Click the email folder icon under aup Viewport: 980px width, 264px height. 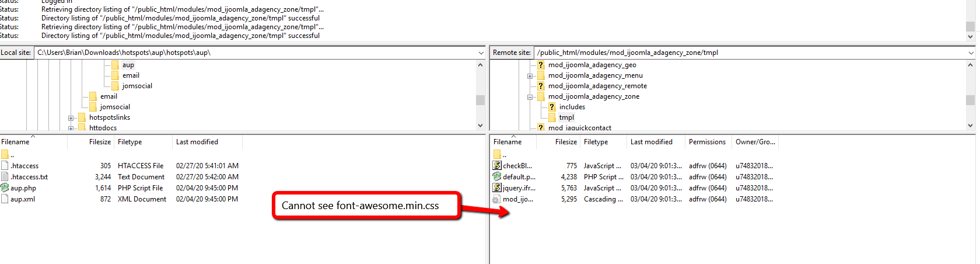point(115,75)
